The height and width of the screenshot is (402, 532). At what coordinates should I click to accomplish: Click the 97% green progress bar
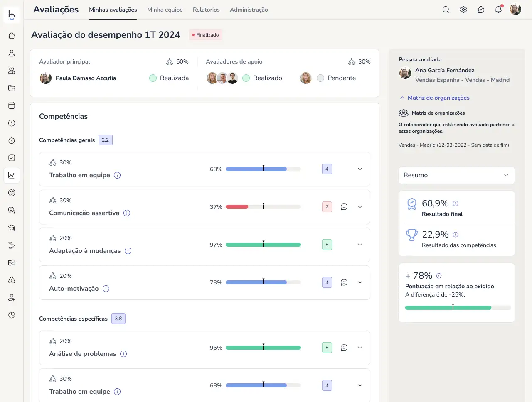(x=263, y=245)
